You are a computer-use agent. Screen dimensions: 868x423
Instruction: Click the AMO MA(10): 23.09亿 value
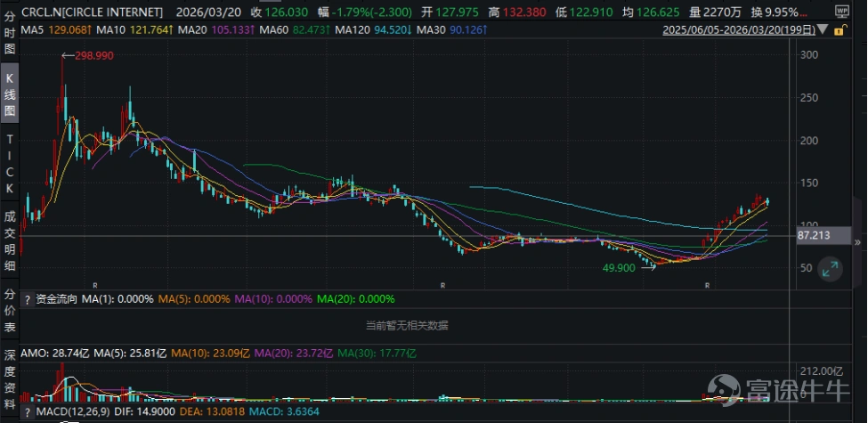(x=210, y=353)
